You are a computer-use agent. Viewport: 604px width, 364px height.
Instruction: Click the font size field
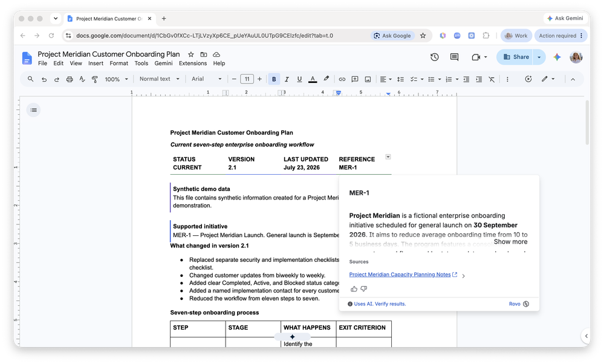tap(247, 79)
